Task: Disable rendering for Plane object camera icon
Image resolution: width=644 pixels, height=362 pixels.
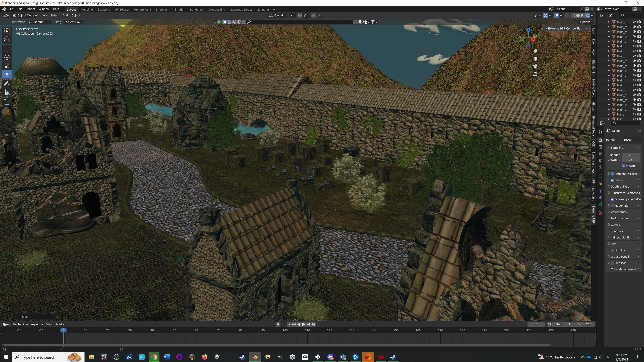Action: click(x=639, y=114)
